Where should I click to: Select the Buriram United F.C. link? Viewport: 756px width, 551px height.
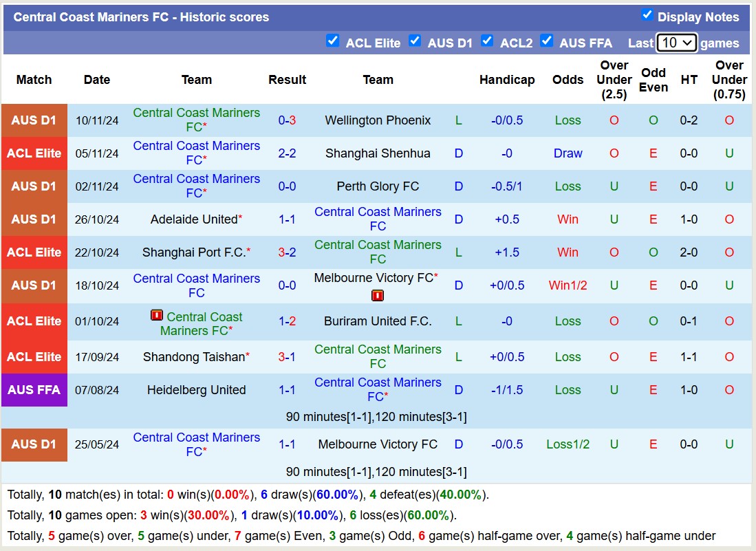pos(378,321)
